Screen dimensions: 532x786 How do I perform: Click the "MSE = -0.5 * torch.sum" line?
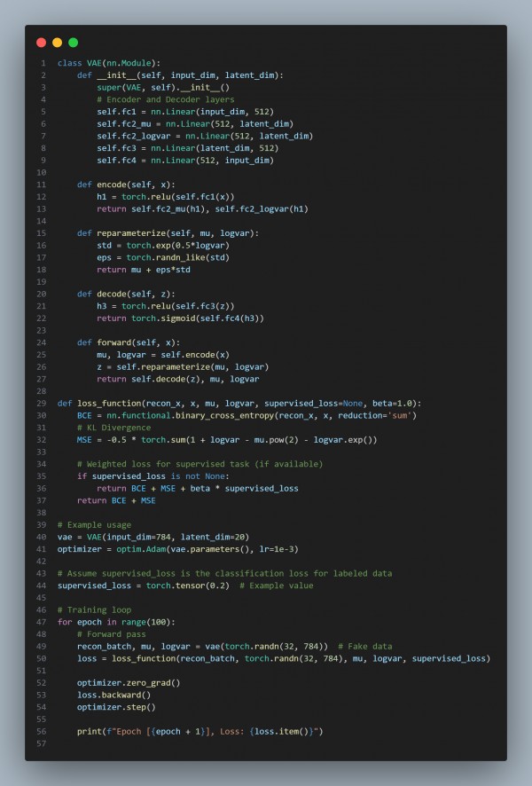[x=227, y=440]
